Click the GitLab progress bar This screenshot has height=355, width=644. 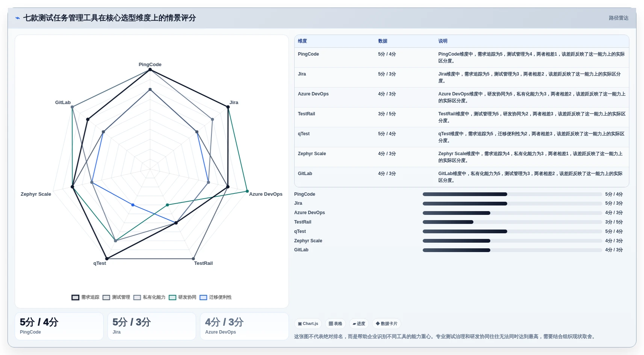(512, 250)
